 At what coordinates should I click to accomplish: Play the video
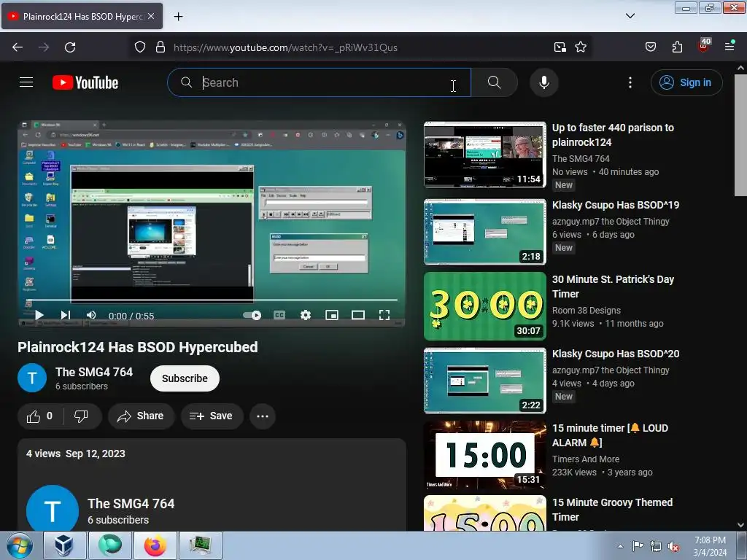tap(39, 315)
